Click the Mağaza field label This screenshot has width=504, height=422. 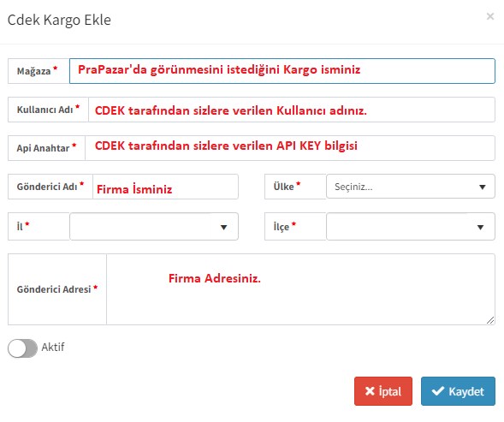(33, 71)
